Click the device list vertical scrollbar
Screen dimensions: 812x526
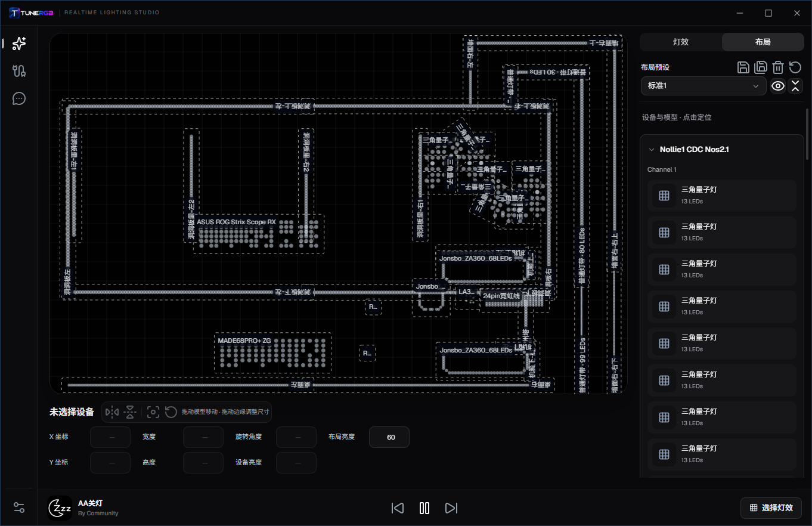click(x=808, y=134)
